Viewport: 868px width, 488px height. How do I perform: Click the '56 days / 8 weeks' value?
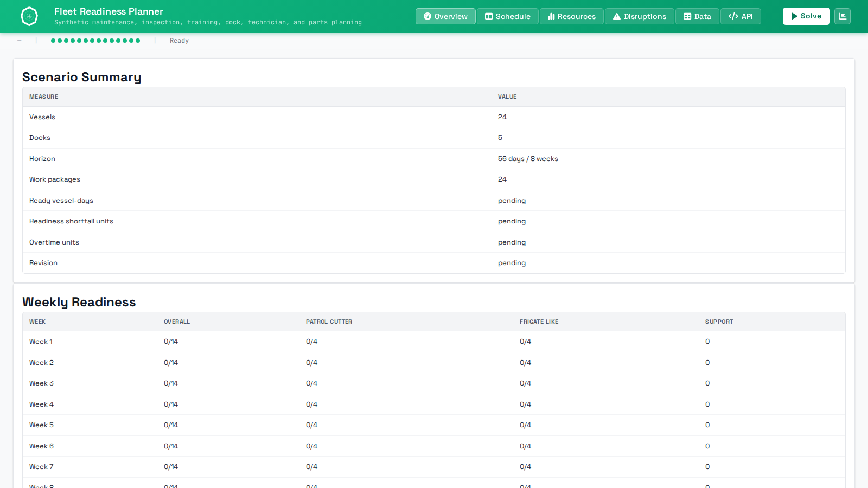coord(528,159)
